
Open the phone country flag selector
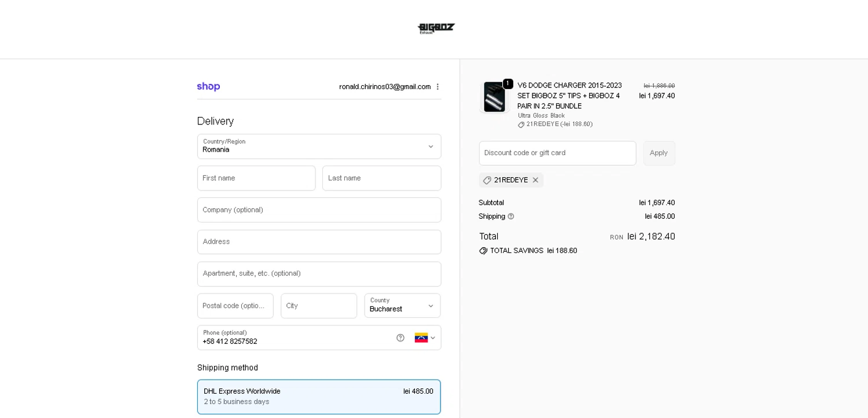(x=425, y=338)
